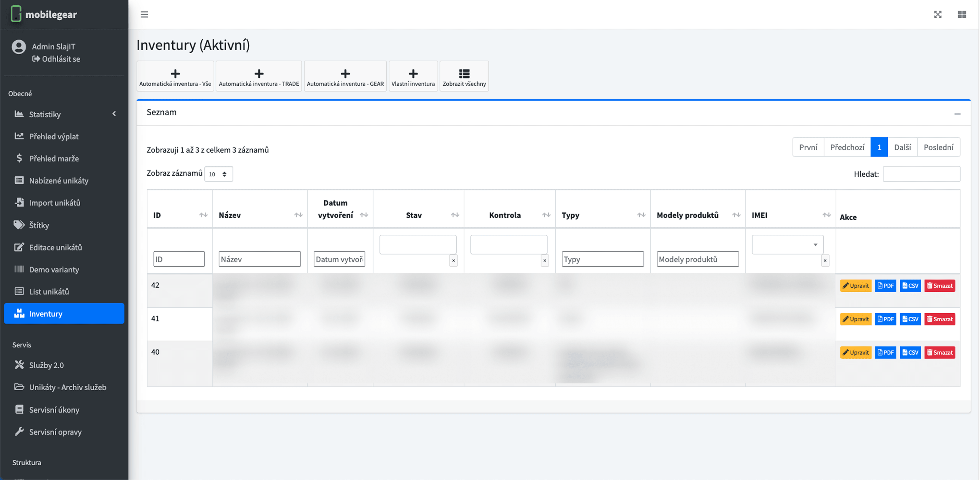
Task: Sort the table by the ID column
Action: pos(179,215)
